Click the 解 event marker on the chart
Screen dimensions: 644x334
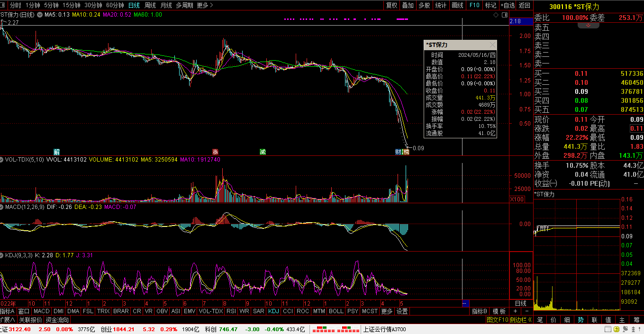tap(56, 152)
